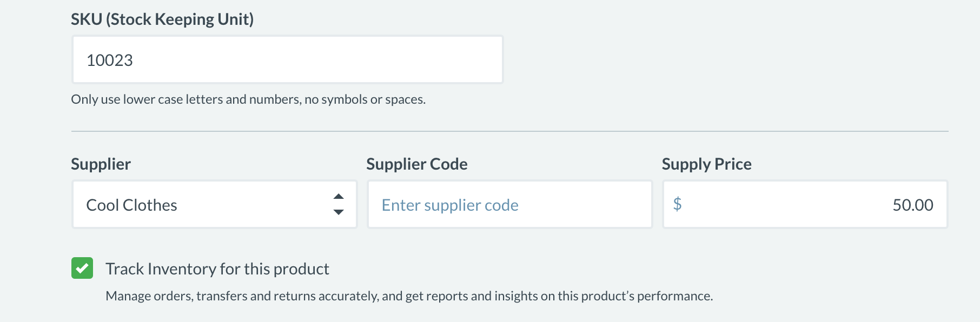The width and height of the screenshot is (980, 322).
Task: Click the Manage orders, transfers and returns description
Action: [x=409, y=296]
